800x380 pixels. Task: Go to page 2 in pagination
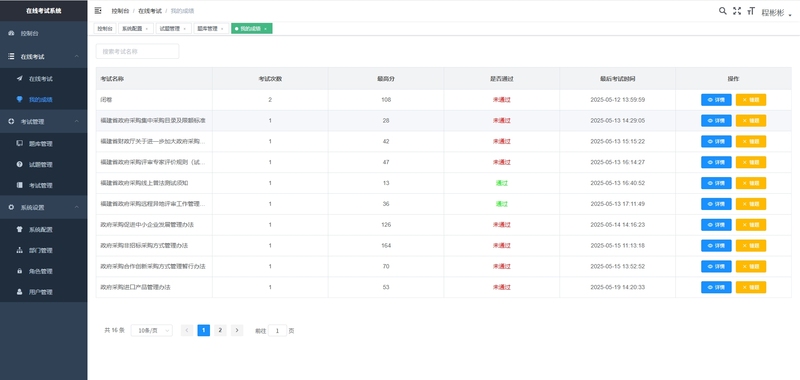[x=220, y=331]
